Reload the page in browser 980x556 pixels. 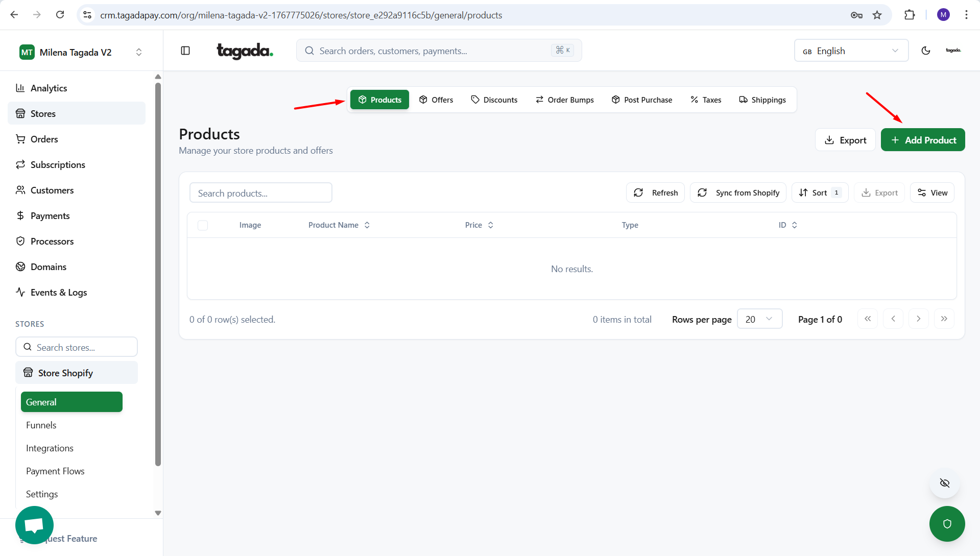[60, 15]
